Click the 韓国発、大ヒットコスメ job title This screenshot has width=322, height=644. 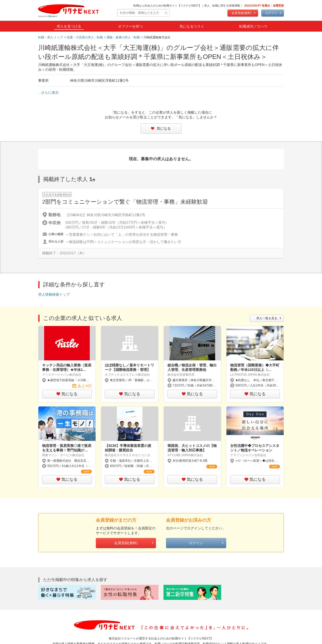tap(192, 448)
